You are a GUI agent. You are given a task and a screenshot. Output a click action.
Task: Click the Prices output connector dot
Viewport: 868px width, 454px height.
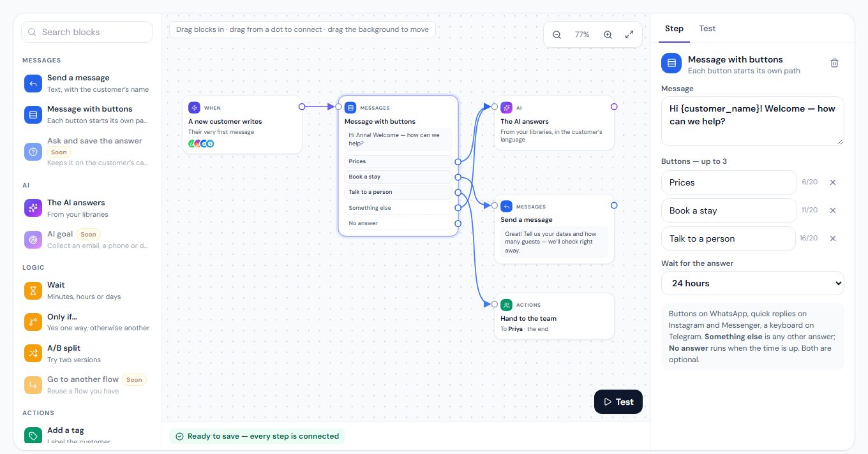[458, 162]
